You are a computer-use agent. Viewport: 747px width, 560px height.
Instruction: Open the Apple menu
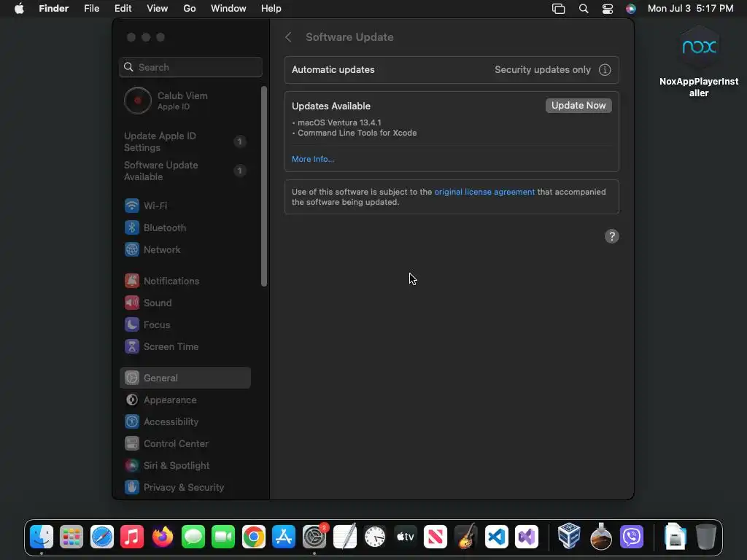coord(19,9)
